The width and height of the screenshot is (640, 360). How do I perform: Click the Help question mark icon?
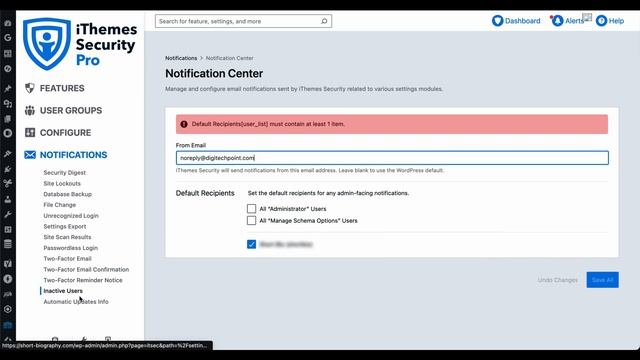tap(601, 20)
